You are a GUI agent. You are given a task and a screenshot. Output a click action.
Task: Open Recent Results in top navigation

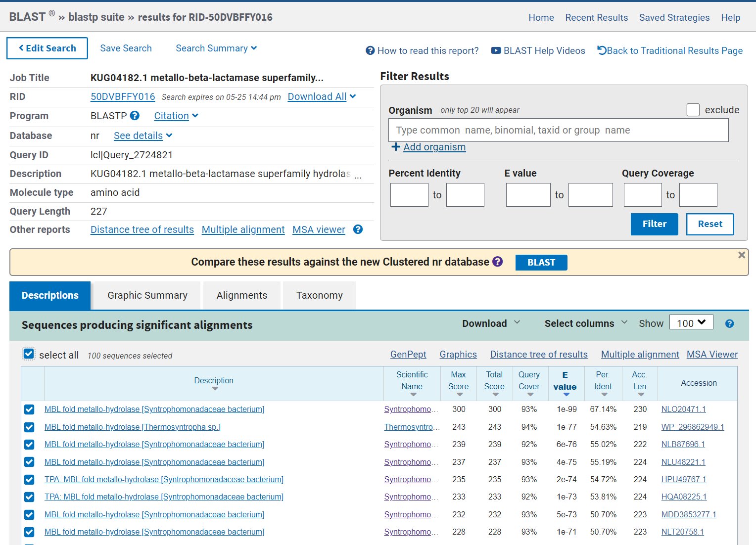pos(597,17)
